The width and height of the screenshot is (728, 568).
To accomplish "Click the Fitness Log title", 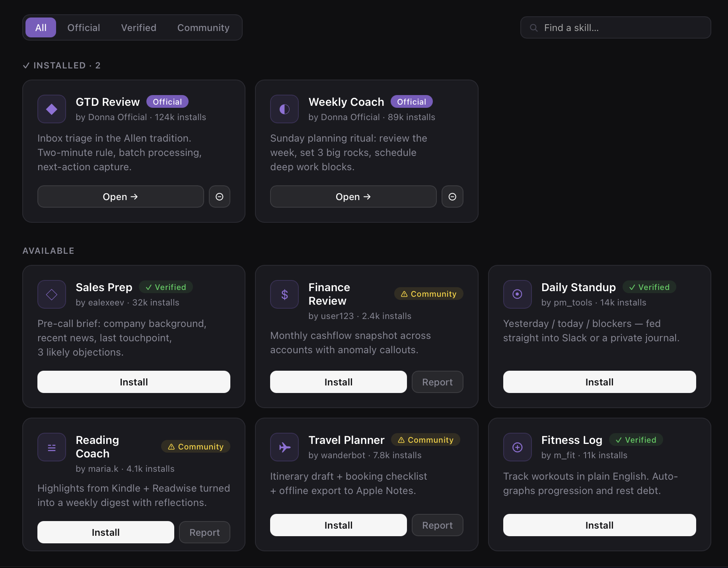I will tap(572, 440).
